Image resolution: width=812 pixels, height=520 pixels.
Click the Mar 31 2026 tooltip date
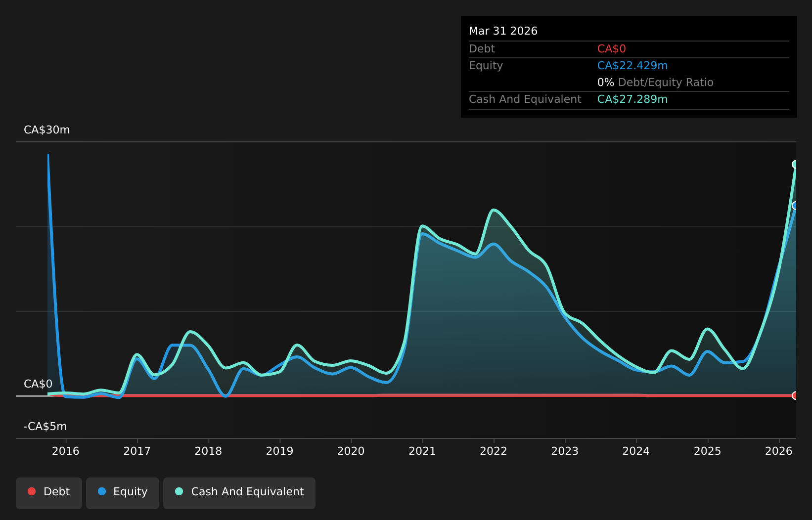[x=503, y=31]
